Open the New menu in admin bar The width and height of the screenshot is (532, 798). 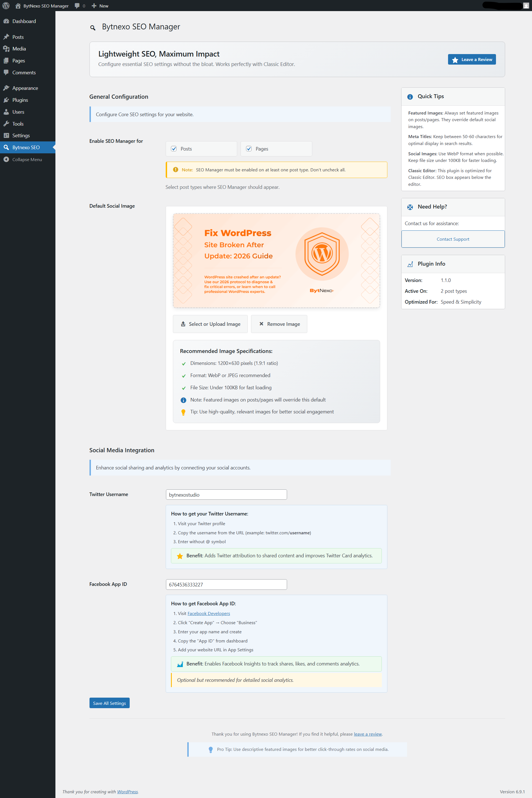click(x=99, y=6)
